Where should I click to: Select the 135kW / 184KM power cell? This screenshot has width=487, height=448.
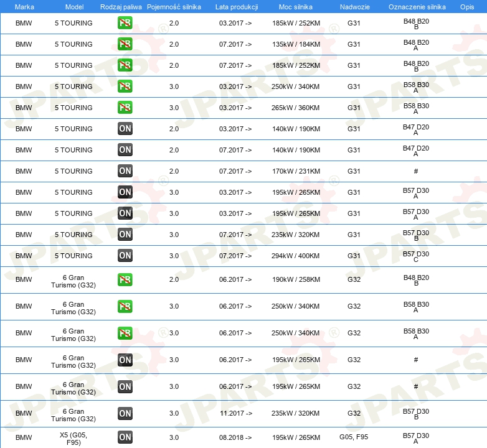[x=296, y=44]
